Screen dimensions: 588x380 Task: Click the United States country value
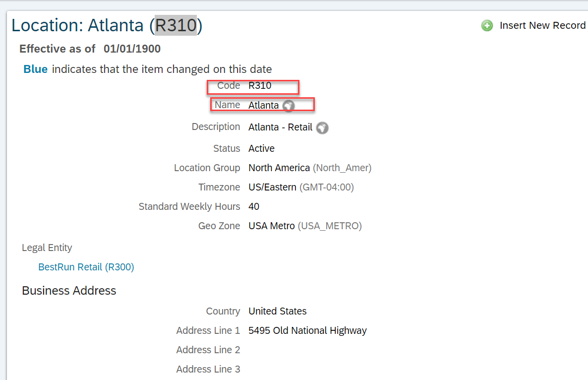pos(277,311)
